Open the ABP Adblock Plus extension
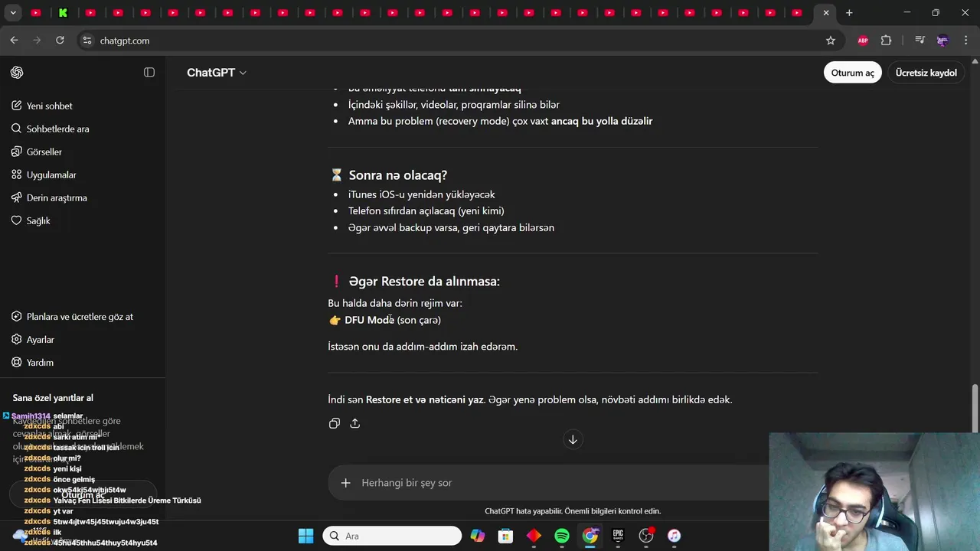This screenshot has height=551, width=980. pyautogui.click(x=863, y=41)
